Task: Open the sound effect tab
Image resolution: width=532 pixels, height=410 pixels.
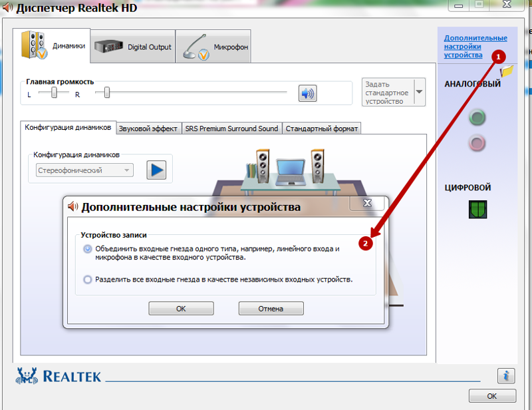Action: (148, 128)
